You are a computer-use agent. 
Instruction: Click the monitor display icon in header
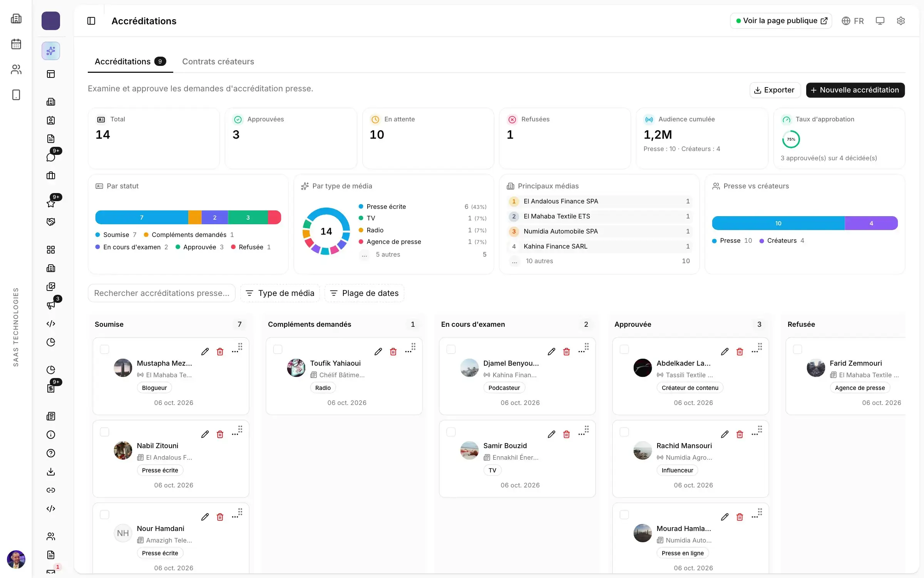(x=880, y=21)
